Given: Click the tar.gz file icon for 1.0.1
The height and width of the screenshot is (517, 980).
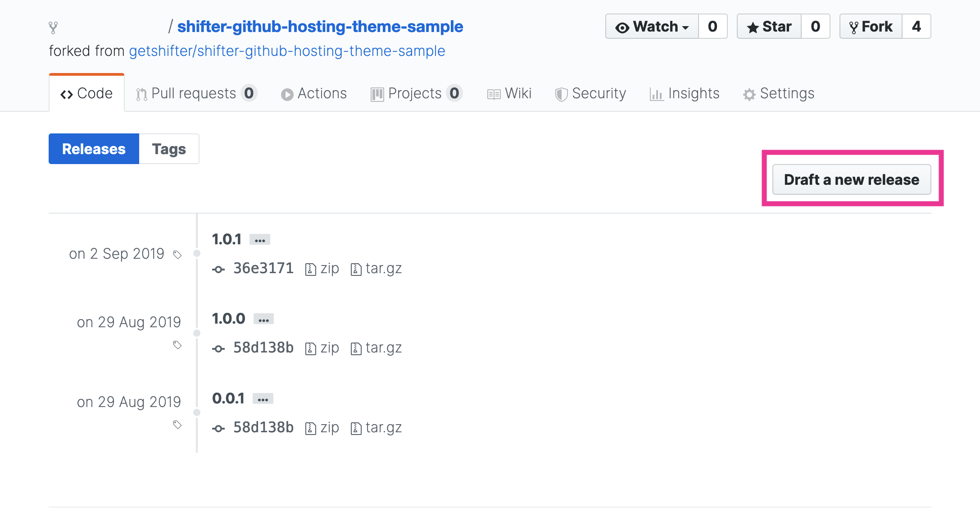Looking at the screenshot, I should point(356,270).
